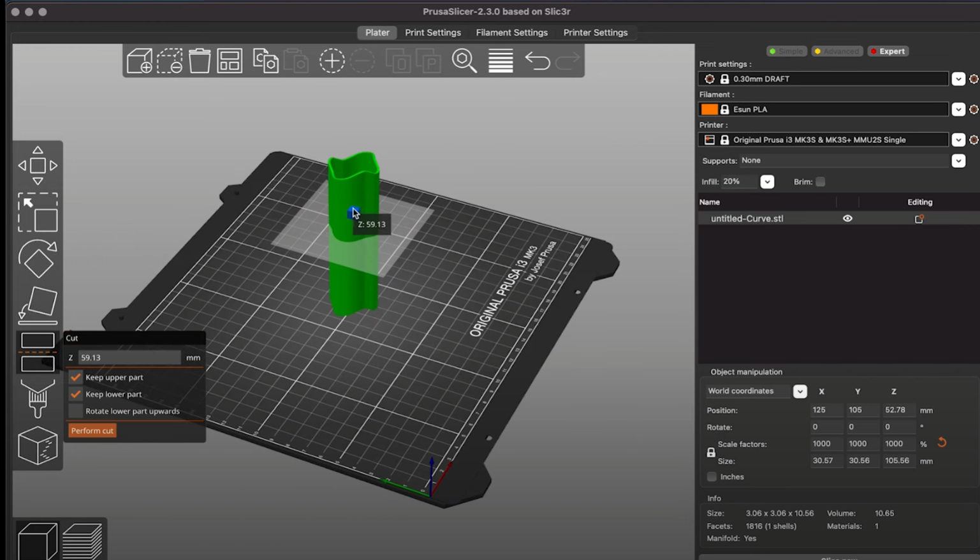Enable Rotate lower part upwards
Screen dimensions: 980x560
pyautogui.click(x=76, y=411)
